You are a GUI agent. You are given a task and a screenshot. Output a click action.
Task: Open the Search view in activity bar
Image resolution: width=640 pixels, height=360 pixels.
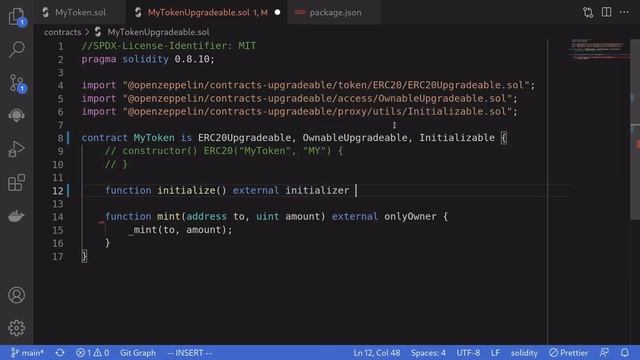tap(16, 49)
